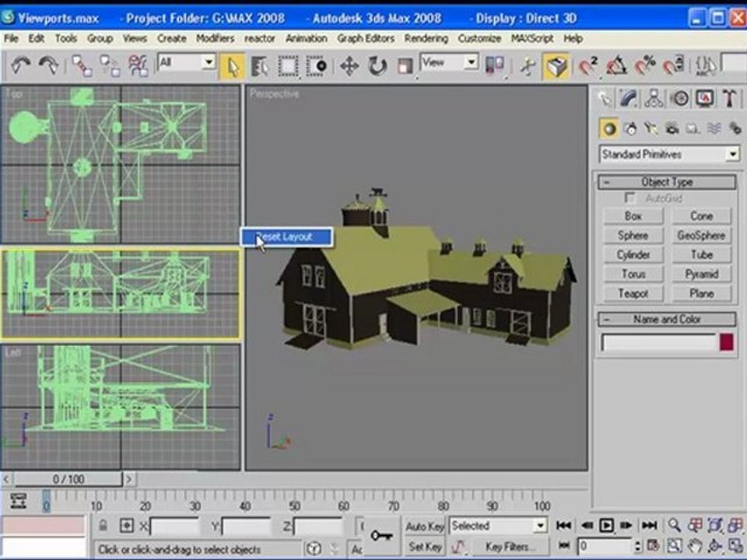This screenshot has height=560, width=747.
Task: Create a Teapot primitive button
Action: [x=633, y=293]
